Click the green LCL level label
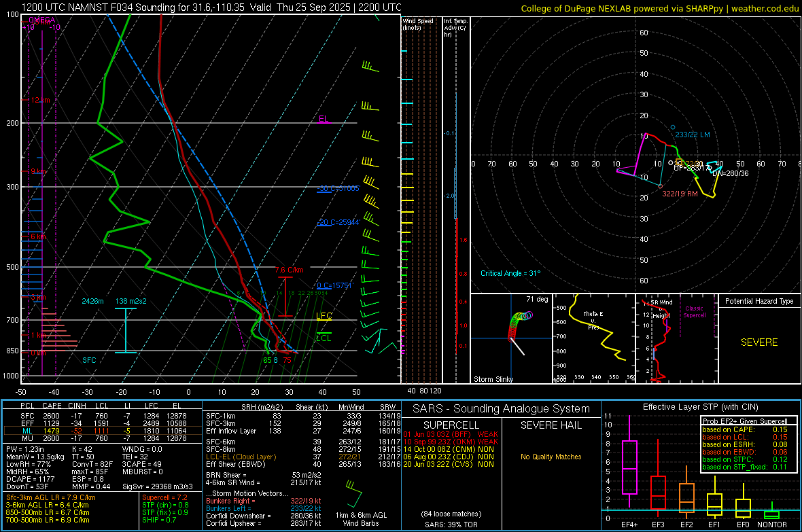The height and width of the screenshot is (532, 802). (324, 338)
